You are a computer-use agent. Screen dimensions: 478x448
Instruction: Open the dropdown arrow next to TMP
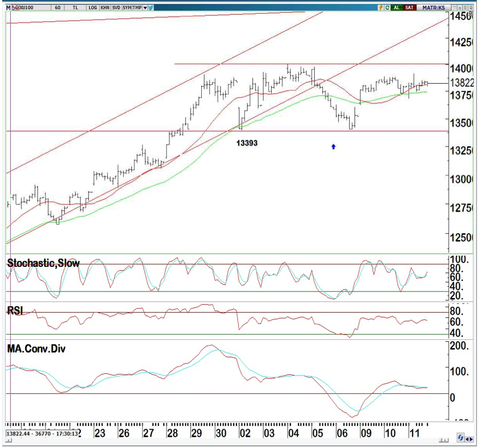point(145,8)
